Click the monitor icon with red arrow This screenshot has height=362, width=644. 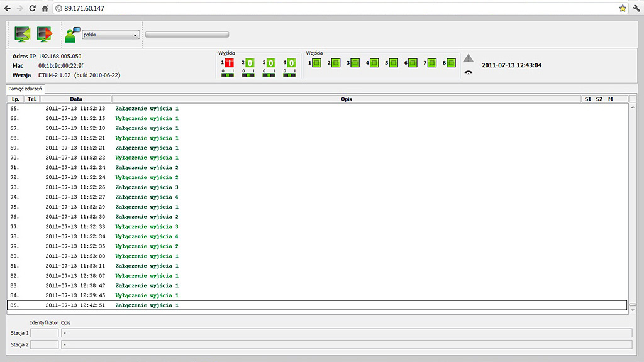pyautogui.click(x=45, y=33)
